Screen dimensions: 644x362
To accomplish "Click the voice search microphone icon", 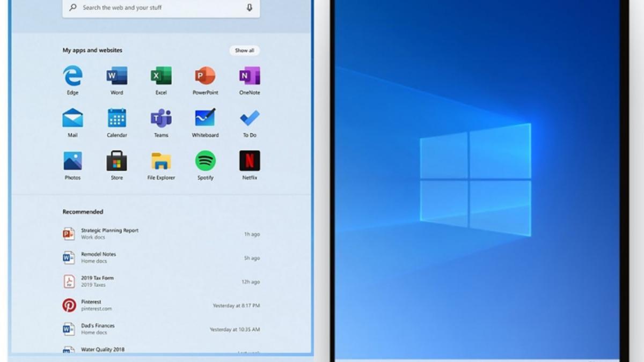I will tap(248, 8).
